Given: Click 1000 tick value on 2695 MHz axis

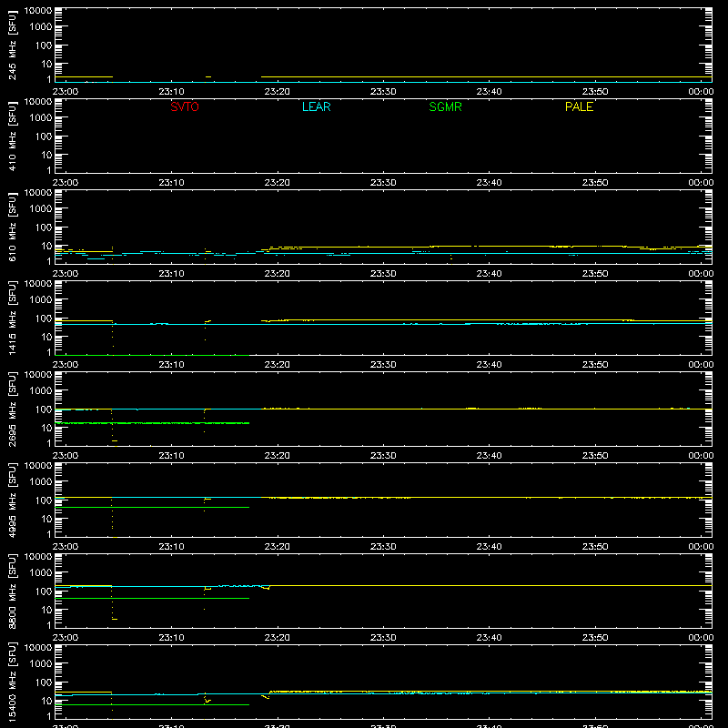Looking at the screenshot, I should [x=41, y=391].
